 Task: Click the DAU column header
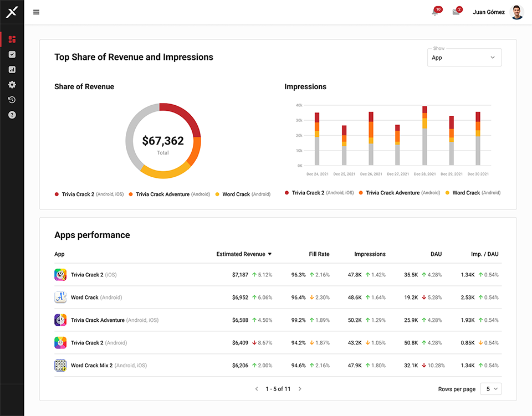(436, 254)
